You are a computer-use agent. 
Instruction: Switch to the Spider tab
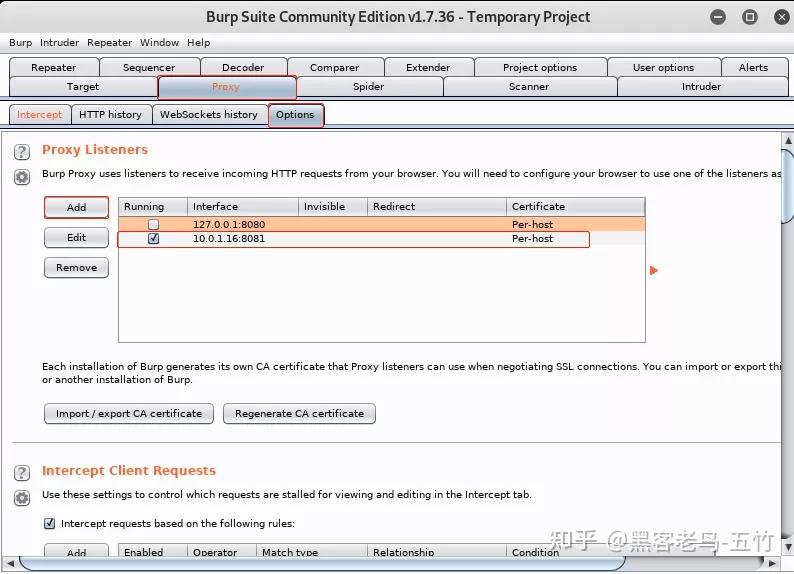pos(369,87)
